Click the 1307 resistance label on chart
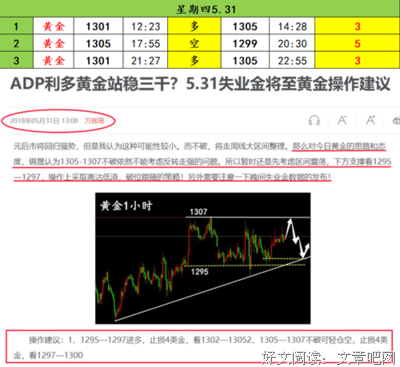The image size is (400, 367). [198, 212]
